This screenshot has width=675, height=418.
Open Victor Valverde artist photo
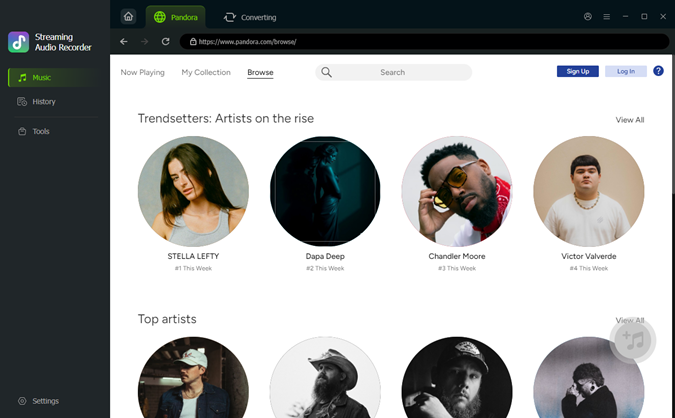pos(589,192)
